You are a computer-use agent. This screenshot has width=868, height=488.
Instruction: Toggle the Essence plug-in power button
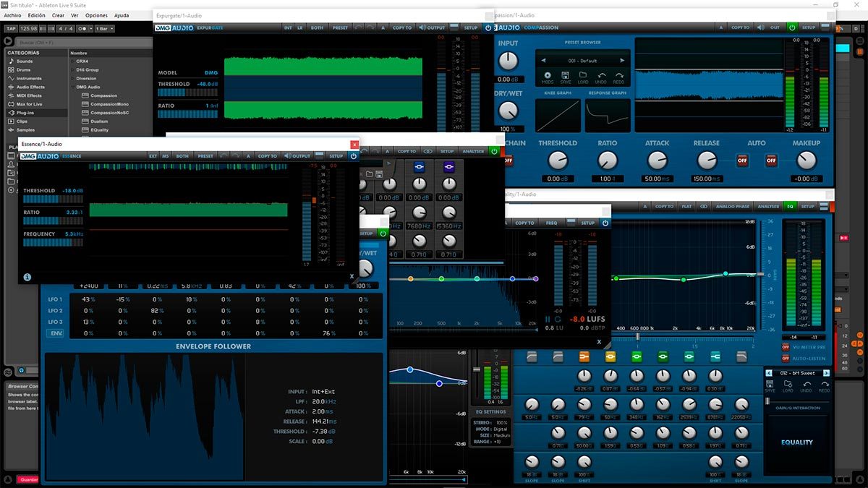[x=354, y=156]
